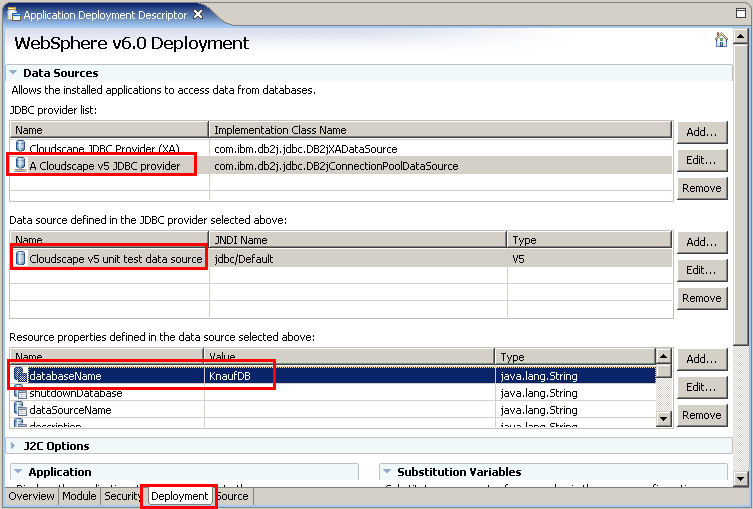This screenshot has height=509, width=753.
Task: Click the home icon in editor header
Action: point(721,39)
